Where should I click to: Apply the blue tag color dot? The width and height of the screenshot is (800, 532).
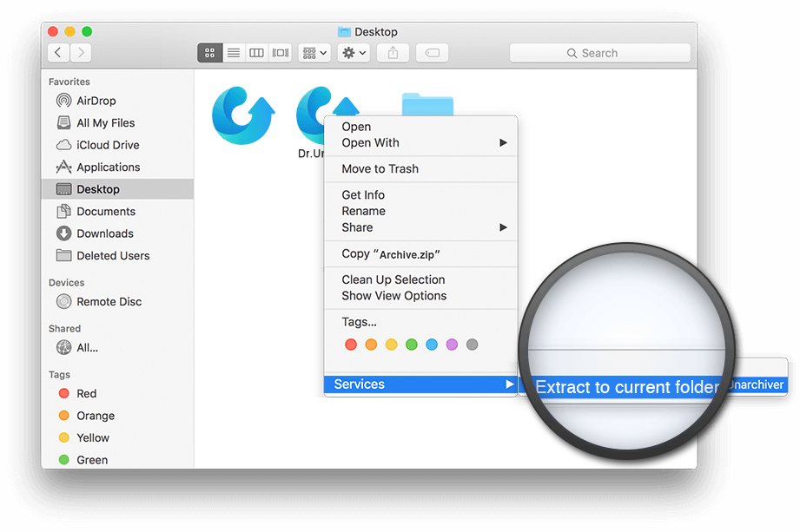coord(432,345)
